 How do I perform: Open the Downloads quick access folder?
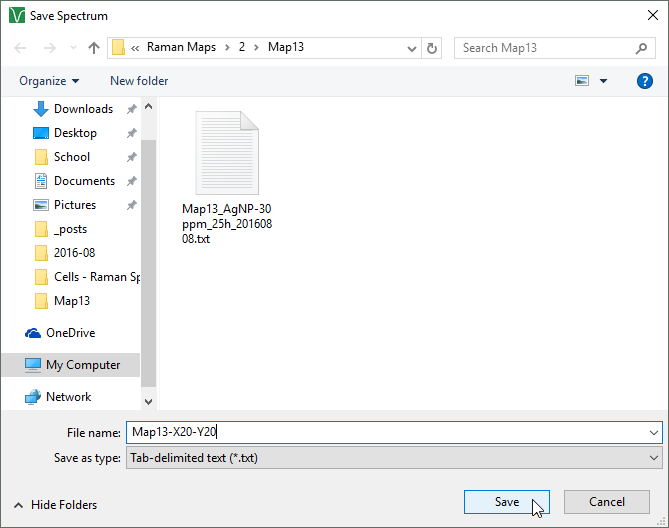point(83,109)
